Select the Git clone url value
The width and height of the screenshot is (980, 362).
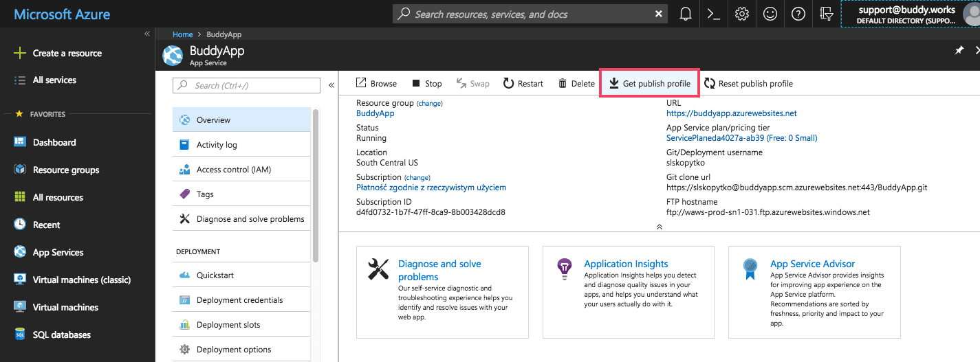pos(796,188)
